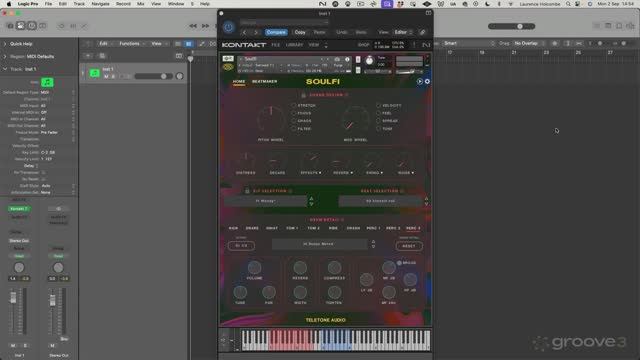Open the Library button in control bar

10,26
